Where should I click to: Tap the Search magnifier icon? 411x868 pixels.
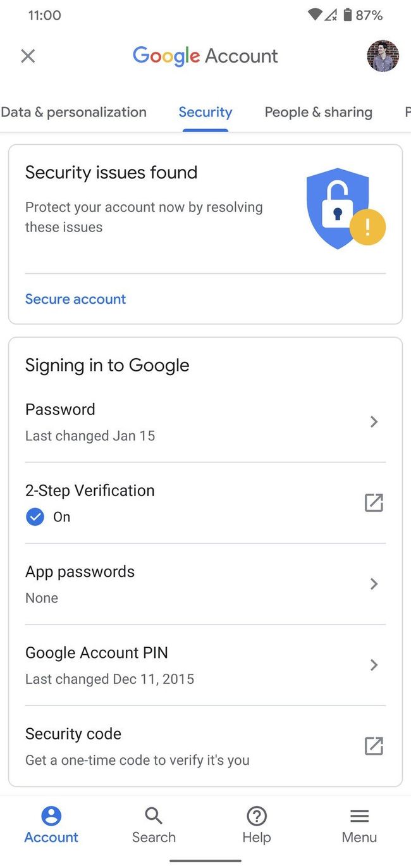[153, 815]
